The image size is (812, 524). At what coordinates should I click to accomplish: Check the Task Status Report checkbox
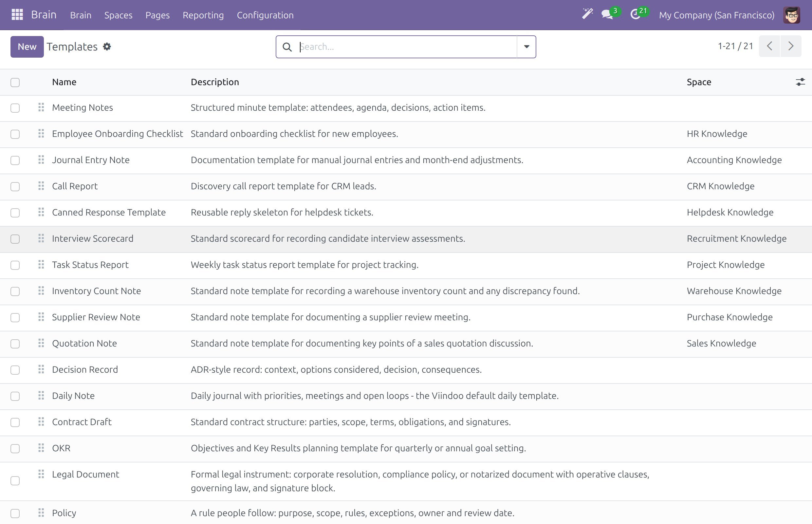pyautogui.click(x=15, y=265)
